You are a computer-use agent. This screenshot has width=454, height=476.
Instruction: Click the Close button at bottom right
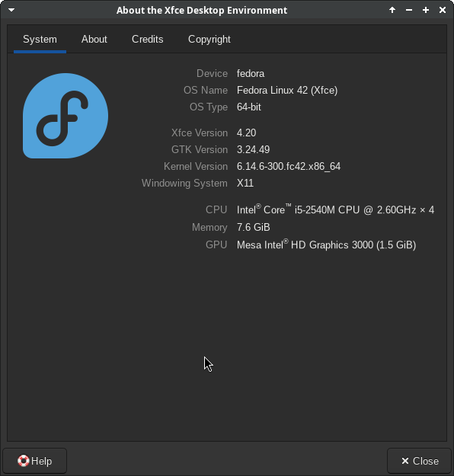click(x=420, y=461)
